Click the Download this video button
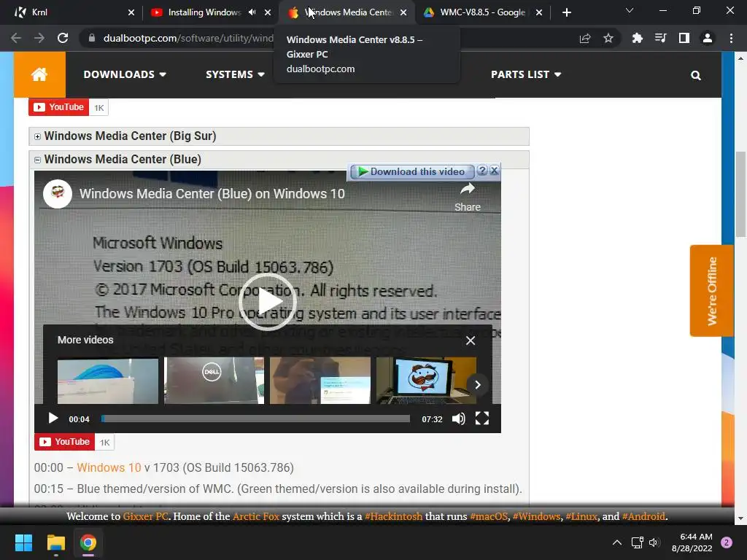This screenshot has width=747, height=560. (411, 171)
